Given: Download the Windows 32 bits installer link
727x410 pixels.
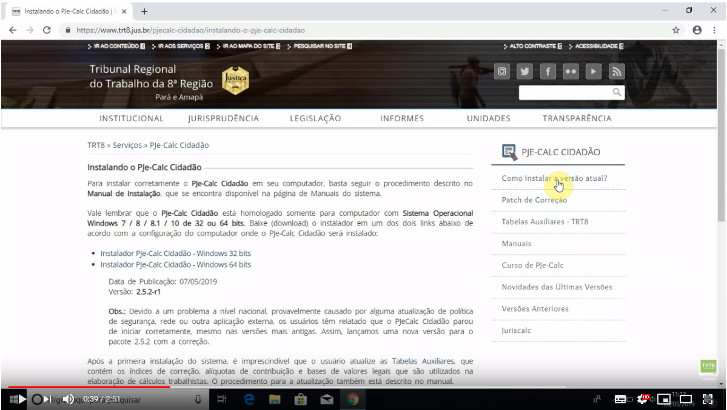Looking at the screenshot, I should pyautogui.click(x=176, y=253).
